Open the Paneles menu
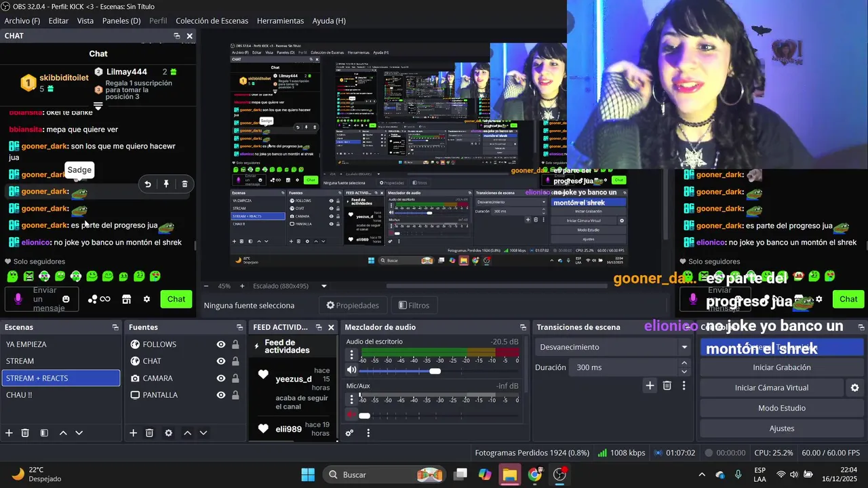This screenshot has height=488, width=868. (x=121, y=21)
